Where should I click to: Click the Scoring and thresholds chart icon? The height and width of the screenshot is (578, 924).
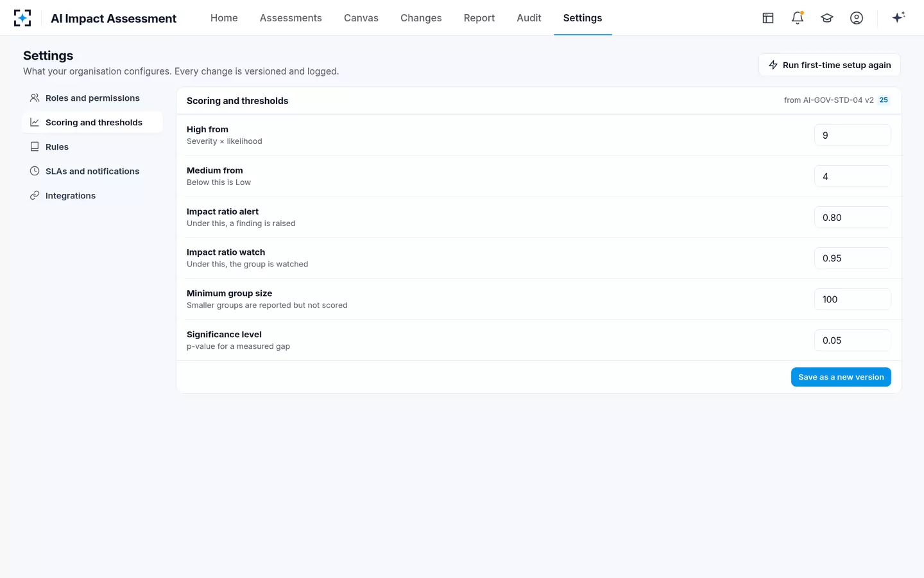point(35,123)
